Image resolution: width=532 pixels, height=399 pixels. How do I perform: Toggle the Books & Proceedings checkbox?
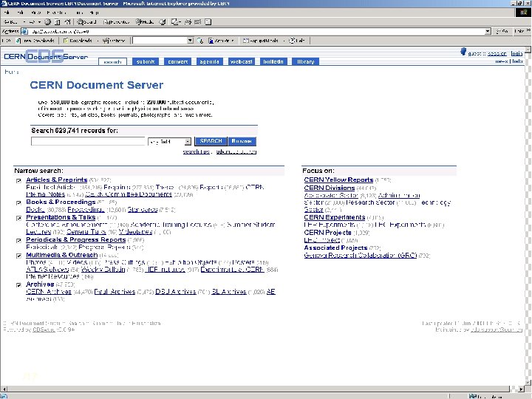tap(18, 203)
